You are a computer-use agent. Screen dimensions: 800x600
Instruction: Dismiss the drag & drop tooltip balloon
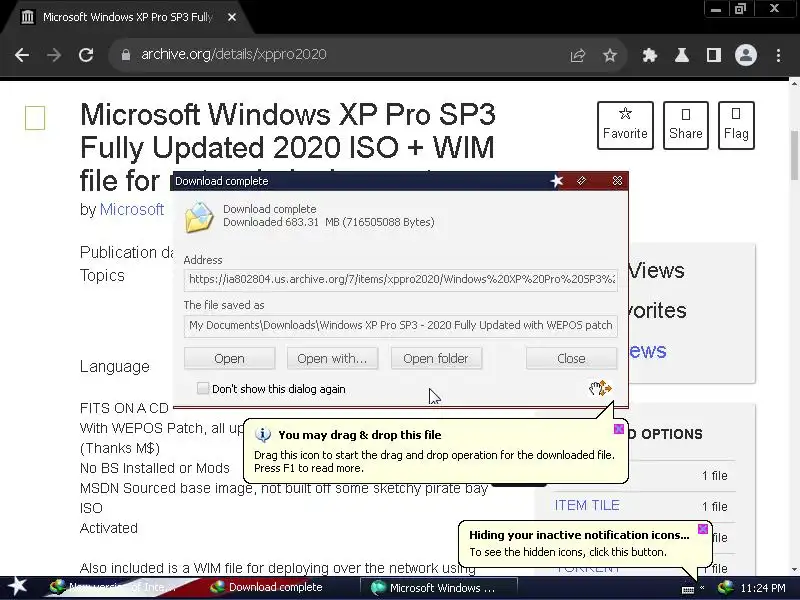pyautogui.click(x=619, y=429)
